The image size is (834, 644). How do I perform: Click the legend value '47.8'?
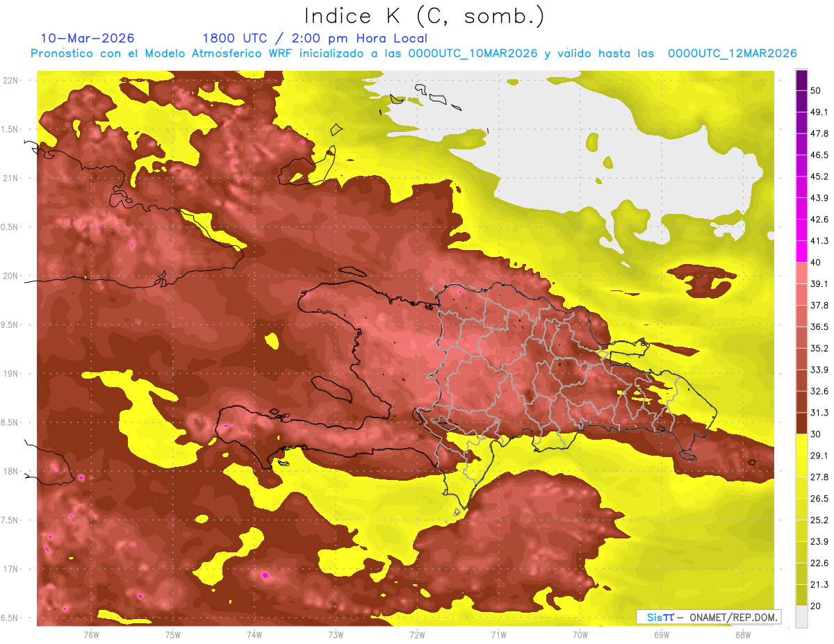(819, 133)
